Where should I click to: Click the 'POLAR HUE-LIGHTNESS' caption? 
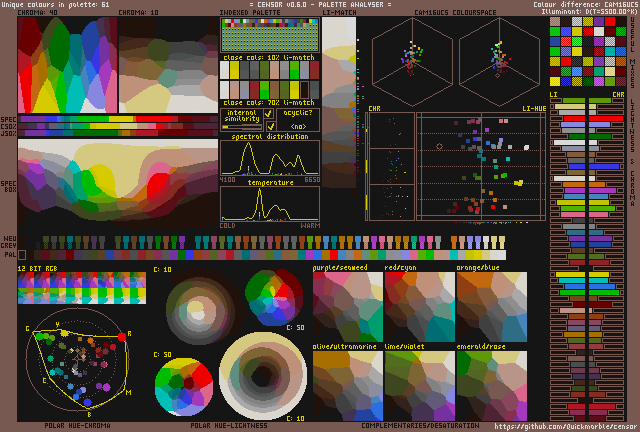tap(229, 425)
